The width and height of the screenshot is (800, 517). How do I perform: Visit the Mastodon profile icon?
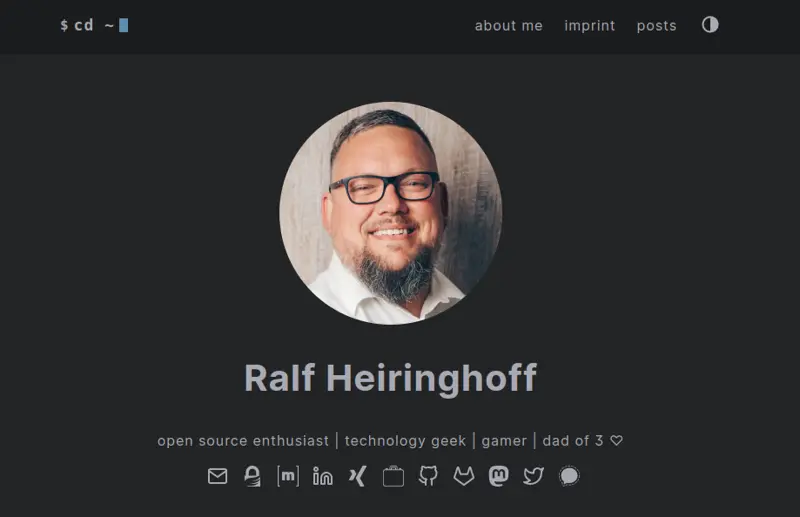click(x=498, y=476)
